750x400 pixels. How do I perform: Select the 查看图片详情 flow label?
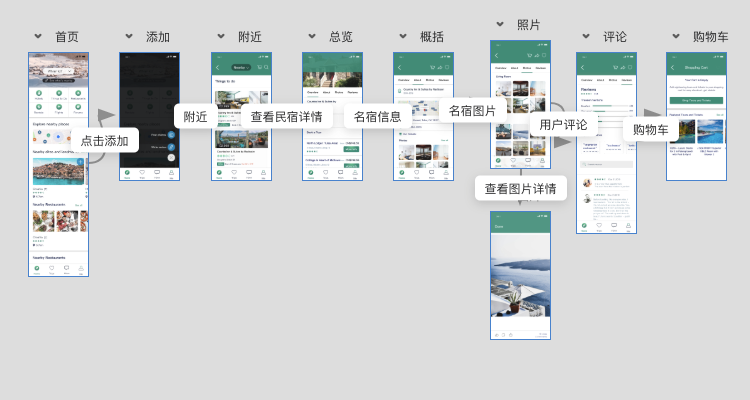point(520,188)
